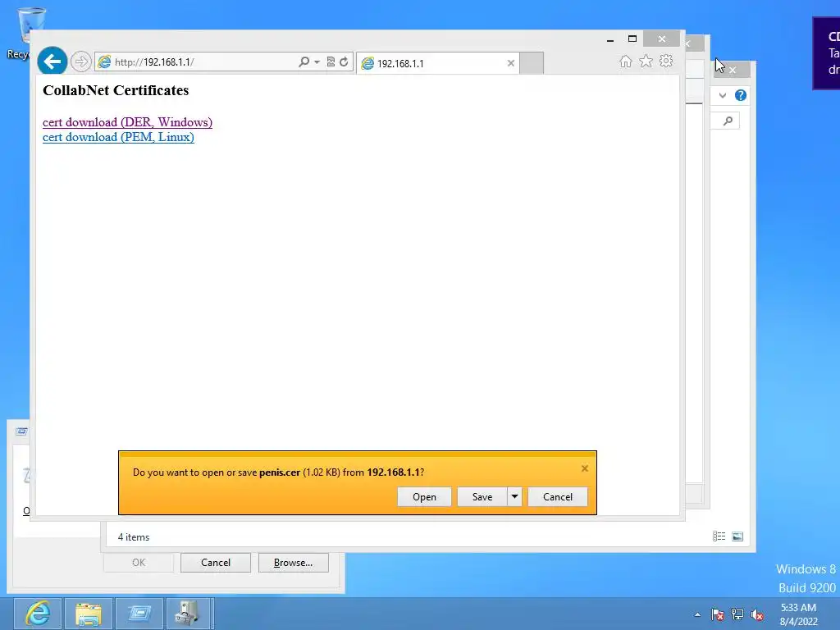
Task: Open a new blank tab
Action: [x=532, y=63]
